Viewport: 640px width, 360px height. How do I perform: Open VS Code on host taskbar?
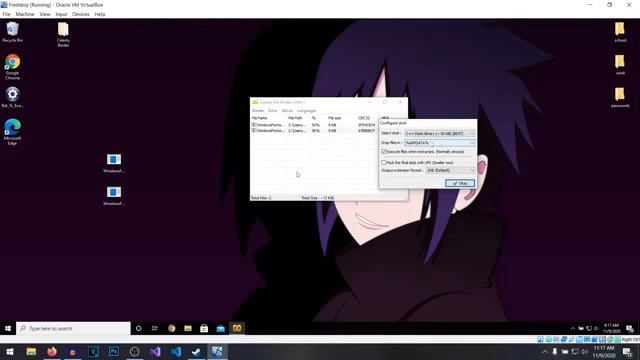[176, 351]
